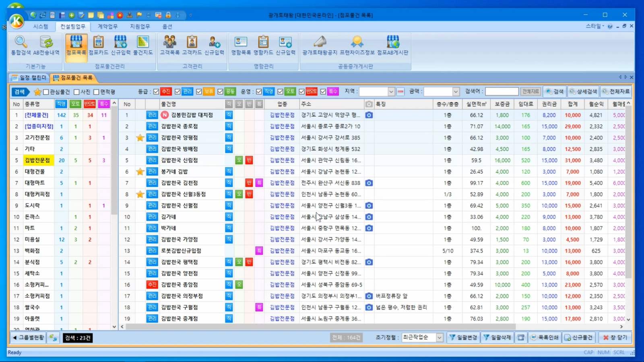
Task: Enable the 관심물건 checkbox
Action: [46, 92]
